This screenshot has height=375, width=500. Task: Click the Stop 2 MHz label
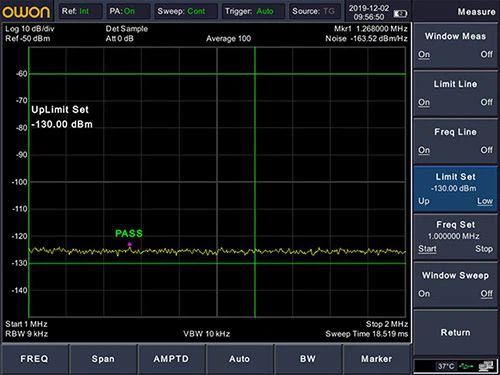[x=387, y=324]
